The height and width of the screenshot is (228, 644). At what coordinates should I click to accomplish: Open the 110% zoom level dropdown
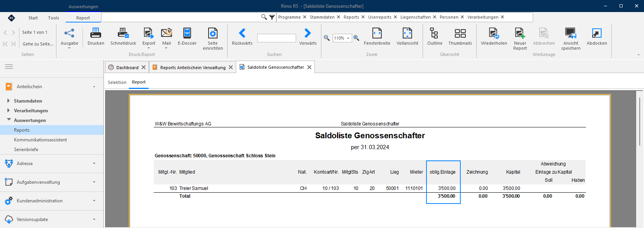[x=349, y=38]
